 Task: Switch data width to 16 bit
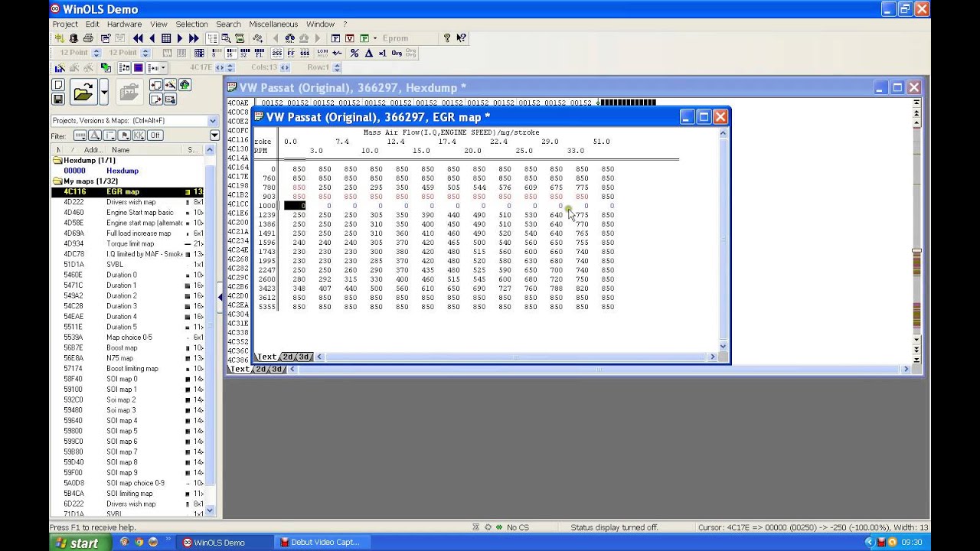pos(231,53)
